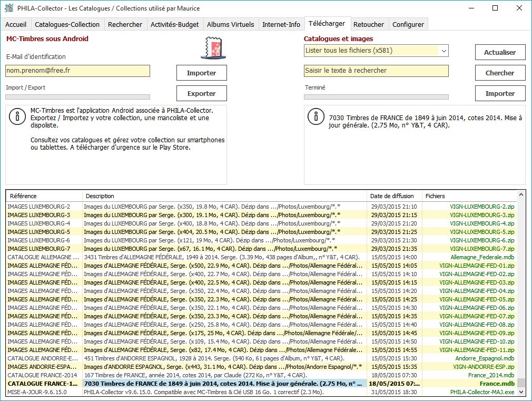Click Importer button under Catalogues et images
Screen dimensions: 532x401
tap(500, 93)
